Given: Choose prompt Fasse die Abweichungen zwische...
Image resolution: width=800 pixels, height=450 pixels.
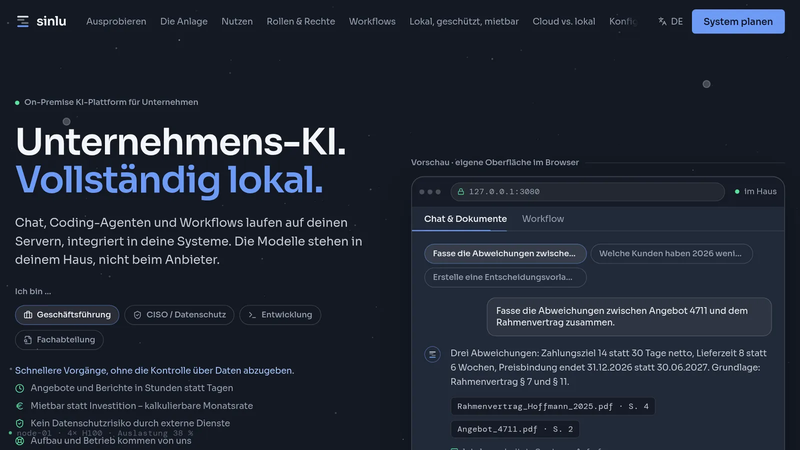Looking at the screenshot, I should [x=505, y=254].
